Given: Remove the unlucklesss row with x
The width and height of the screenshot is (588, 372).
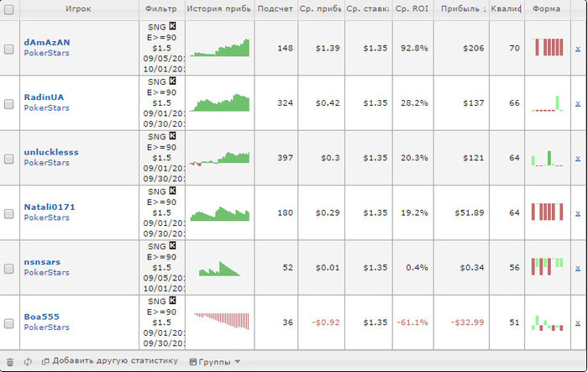Looking at the screenshot, I should click(577, 158).
